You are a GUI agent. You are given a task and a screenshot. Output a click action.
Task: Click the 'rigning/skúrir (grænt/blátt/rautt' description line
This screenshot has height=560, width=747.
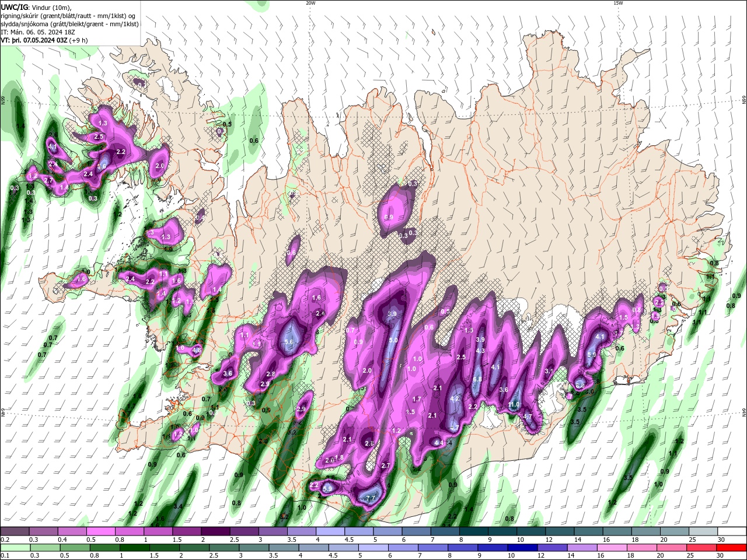point(68,16)
